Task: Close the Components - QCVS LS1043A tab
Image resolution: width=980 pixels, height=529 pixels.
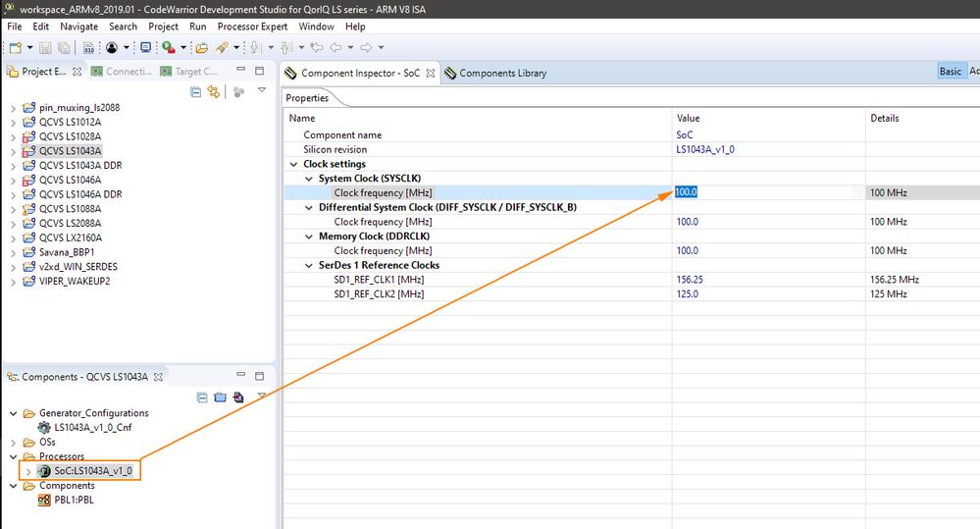Action: click(x=158, y=377)
